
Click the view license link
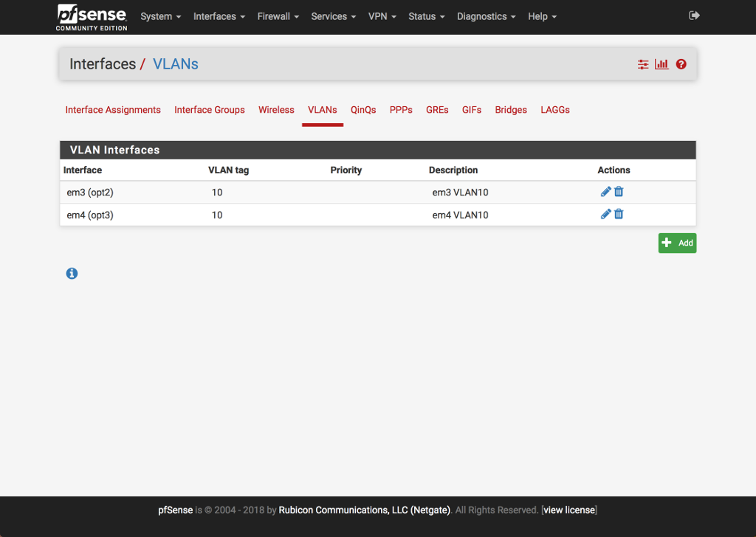click(569, 510)
